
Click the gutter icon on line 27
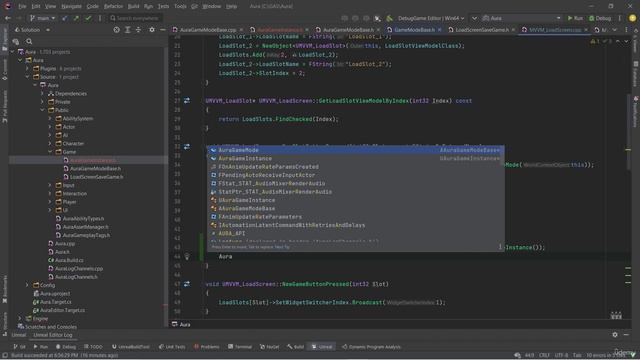point(187,100)
